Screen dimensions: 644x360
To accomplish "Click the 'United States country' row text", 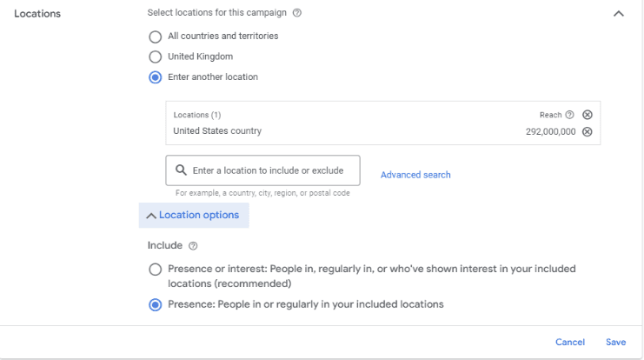I will 217,131.
